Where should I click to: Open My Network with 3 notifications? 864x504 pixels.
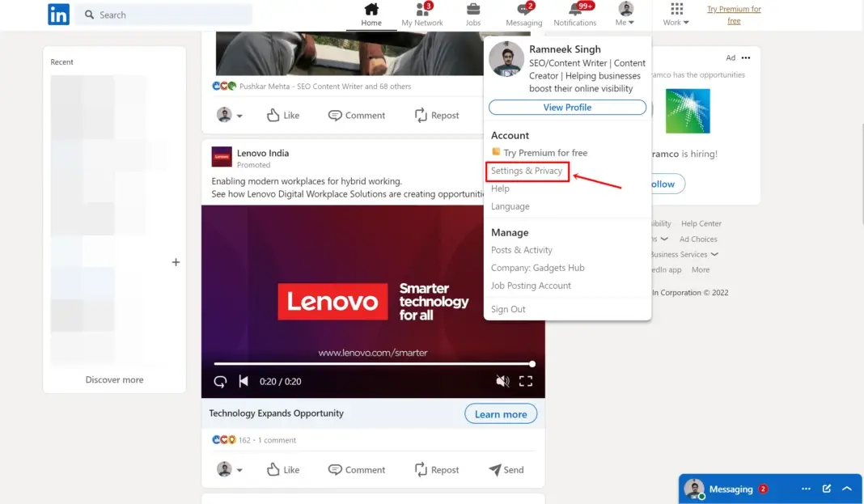pos(422,15)
